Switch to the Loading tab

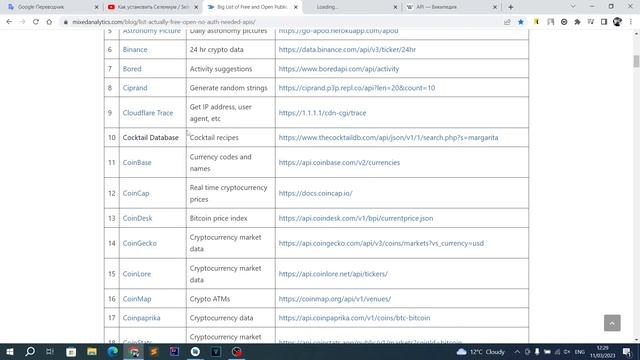point(351,7)
